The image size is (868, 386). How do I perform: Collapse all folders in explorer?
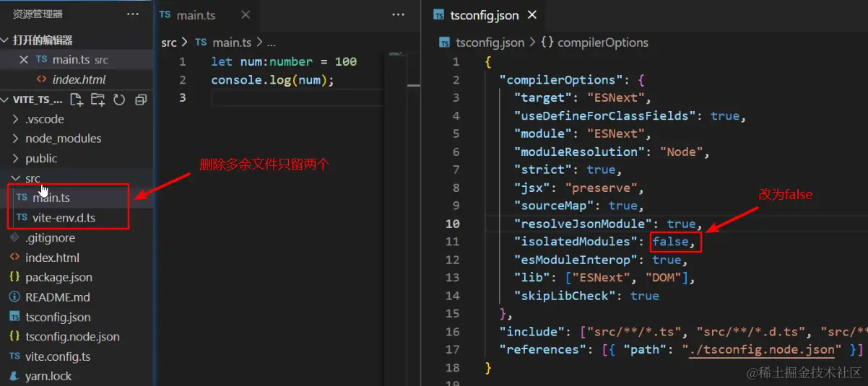(141, 100)
